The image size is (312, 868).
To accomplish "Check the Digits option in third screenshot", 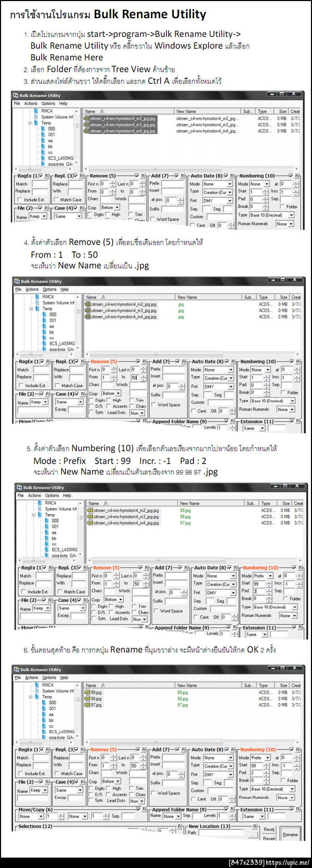I will (94, 607).
